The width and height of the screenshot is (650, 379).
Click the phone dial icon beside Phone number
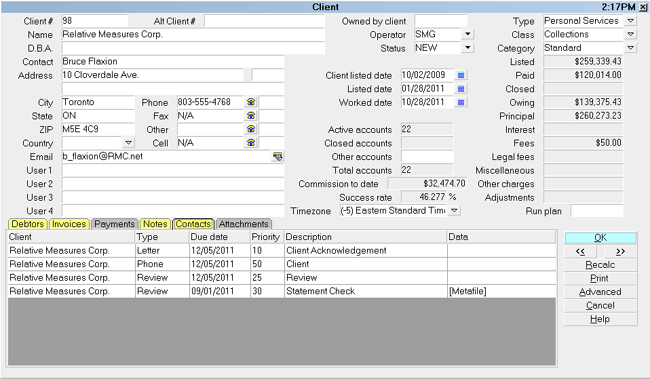click(x=251, y=102)
